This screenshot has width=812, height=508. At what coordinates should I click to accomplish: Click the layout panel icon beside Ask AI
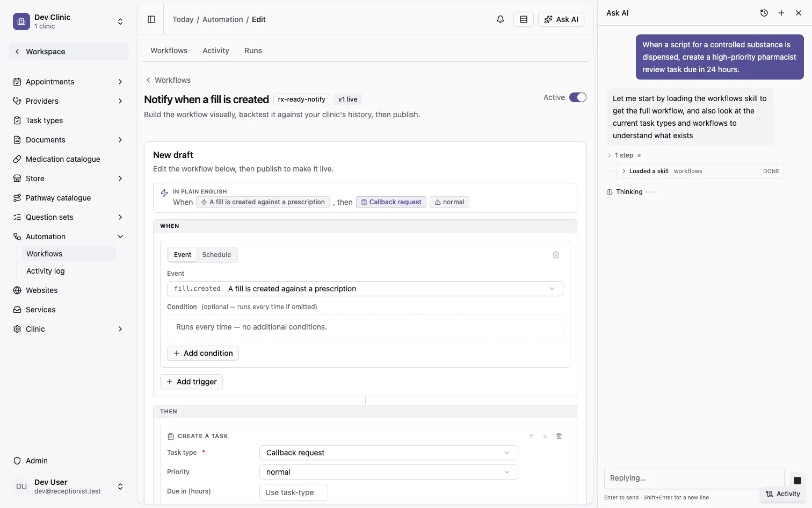[524, 19]
